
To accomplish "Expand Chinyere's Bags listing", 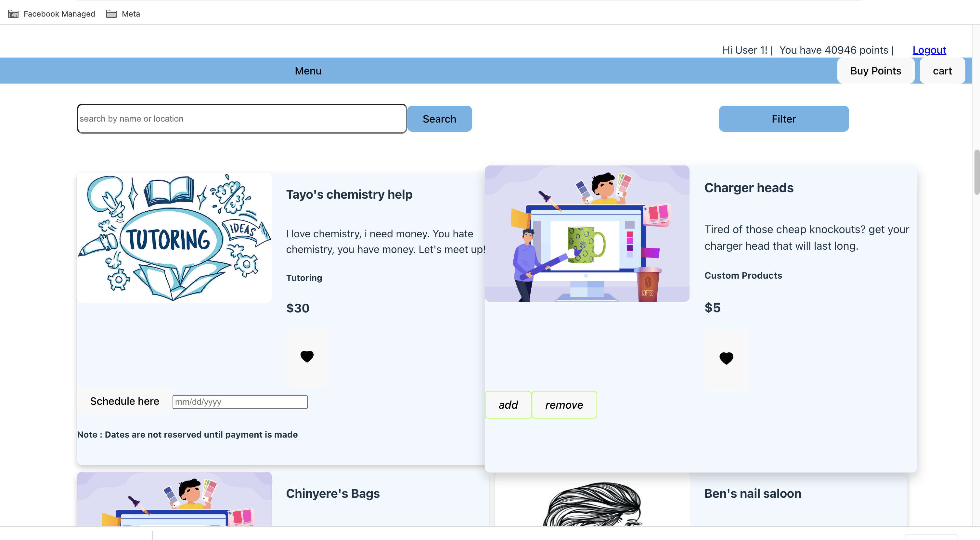I will (x=332, y=493).
